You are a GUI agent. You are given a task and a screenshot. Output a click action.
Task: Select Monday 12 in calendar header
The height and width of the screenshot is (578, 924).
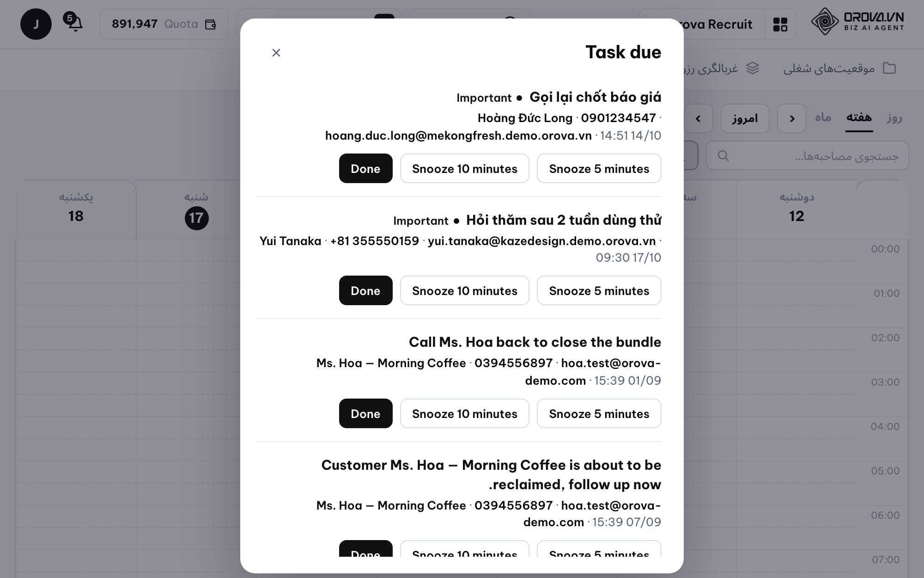pyautogui.click(x=796, y=210)
